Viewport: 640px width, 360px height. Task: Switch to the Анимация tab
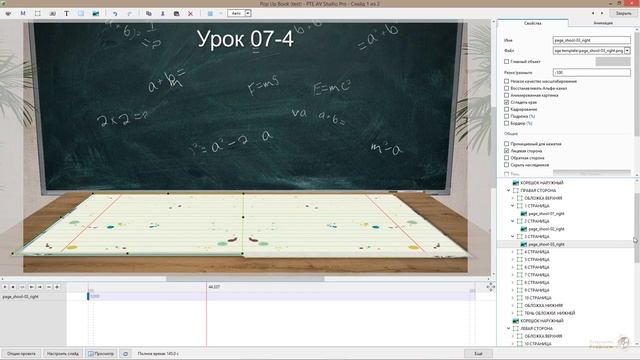[x=603, y=23]
